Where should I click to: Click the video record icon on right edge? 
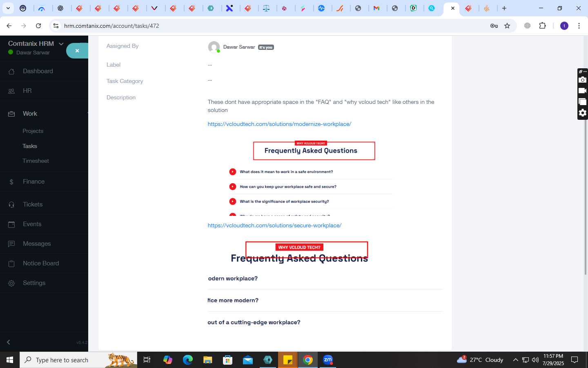click(x=583, y=91)
